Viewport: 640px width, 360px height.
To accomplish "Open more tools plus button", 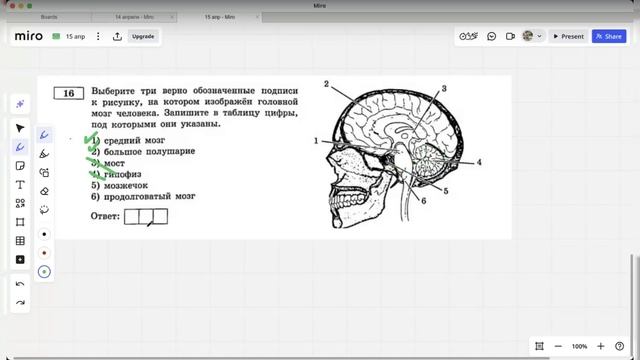I will (20, 260).
